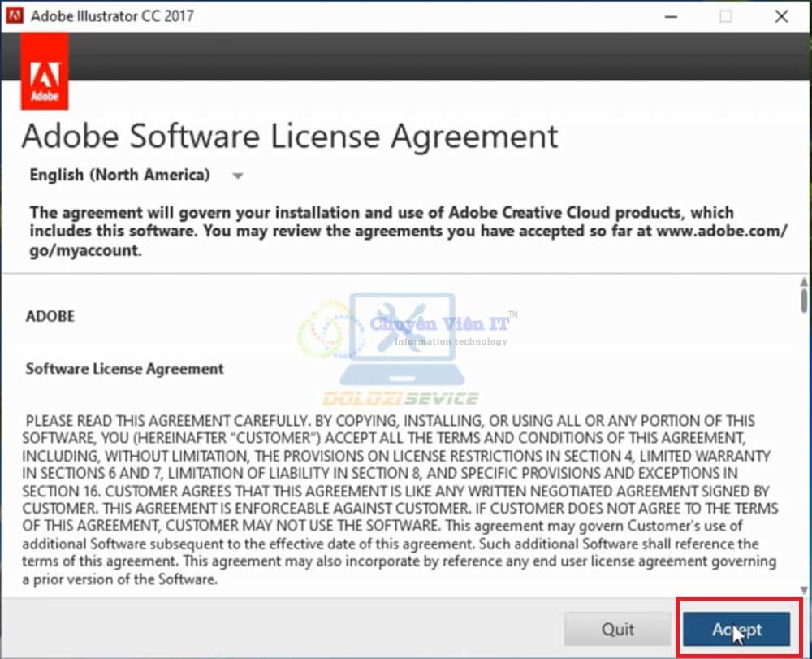812x659 pixels.
Task: Minimize the Adobe Illustrator installer window
Action: point(671,16)
